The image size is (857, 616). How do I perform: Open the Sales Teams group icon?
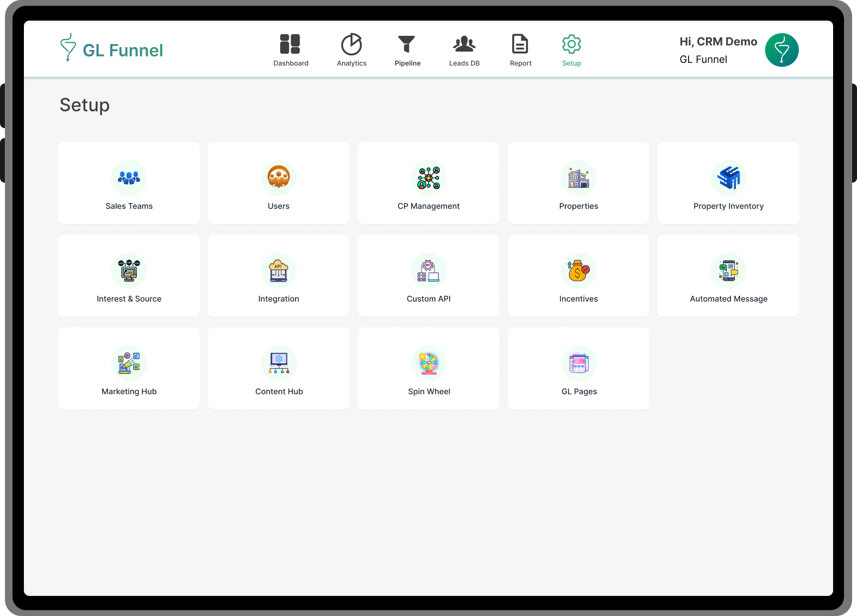tap(129, 177)
